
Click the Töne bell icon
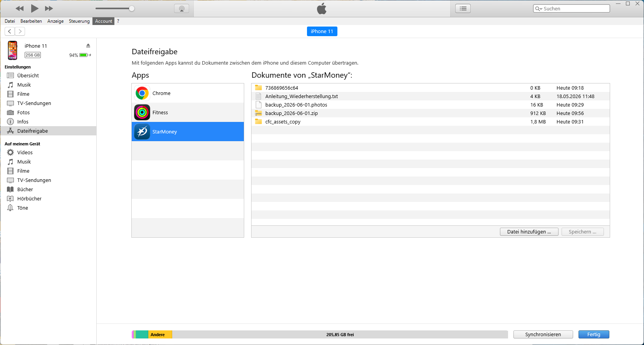point(10,208)
